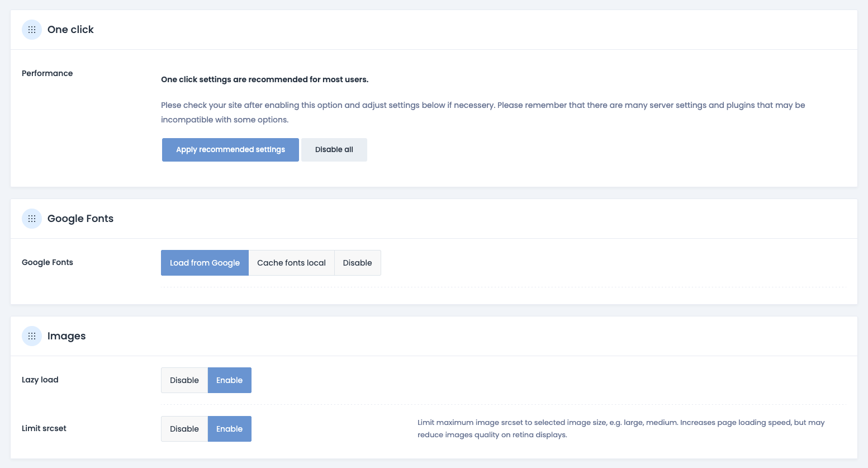This screenshot has height=468, width=868.
Task: Select Disable for Google Fonts
Action: 358,263
